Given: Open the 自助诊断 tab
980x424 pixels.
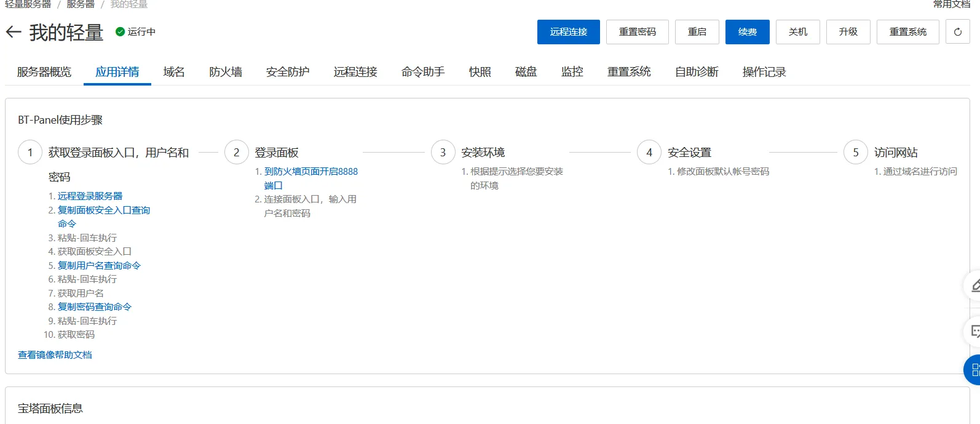Looking at the screenshot, I should (x=696, y=72).
